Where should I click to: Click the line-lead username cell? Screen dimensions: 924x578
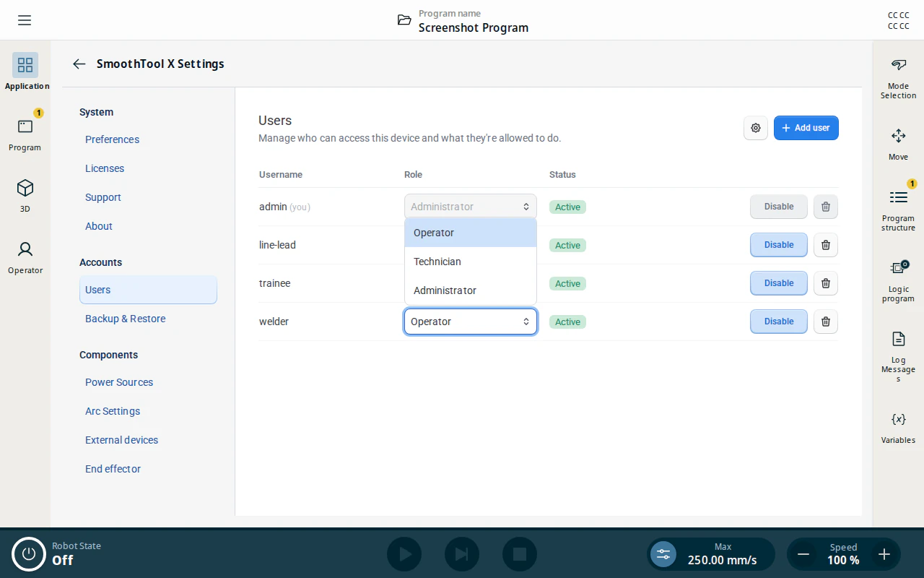coord(277,245)
